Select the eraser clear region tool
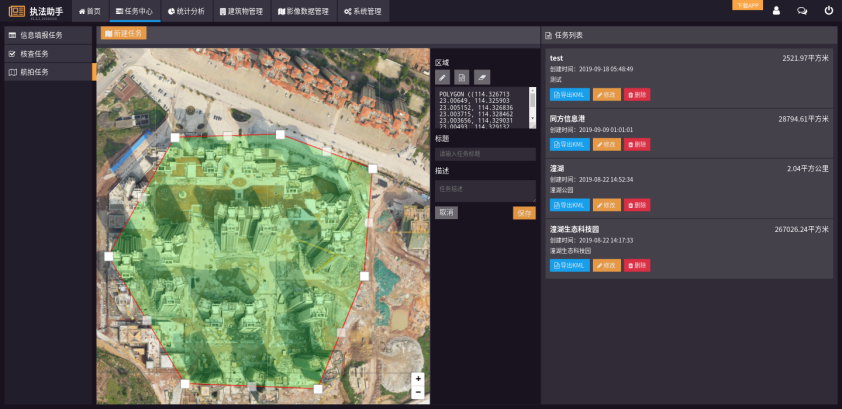This screenshot has width=842, height=409. (x=482, y=76)
